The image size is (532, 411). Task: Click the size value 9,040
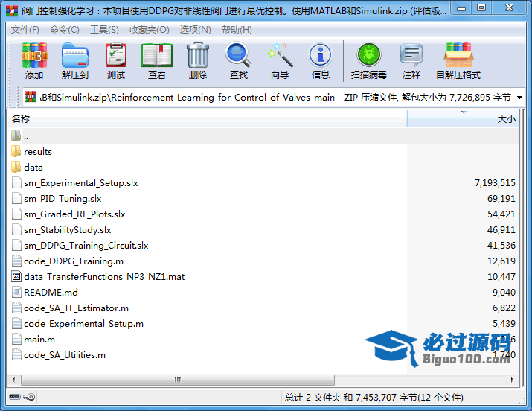coord(504,292)
